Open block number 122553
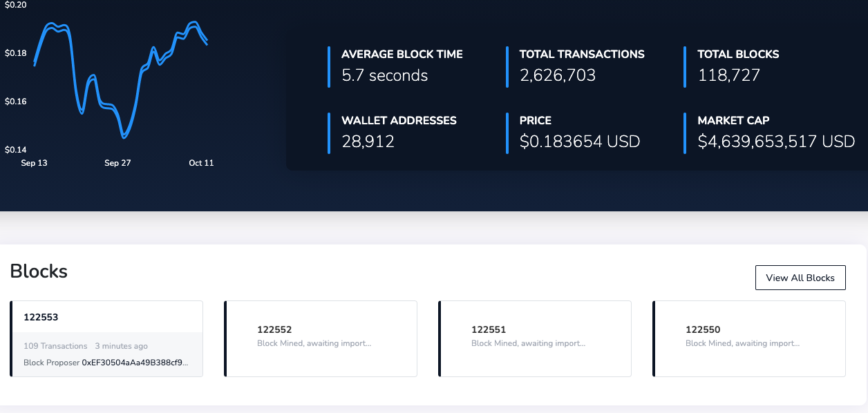The image size is (868, 413). point(41,318)
